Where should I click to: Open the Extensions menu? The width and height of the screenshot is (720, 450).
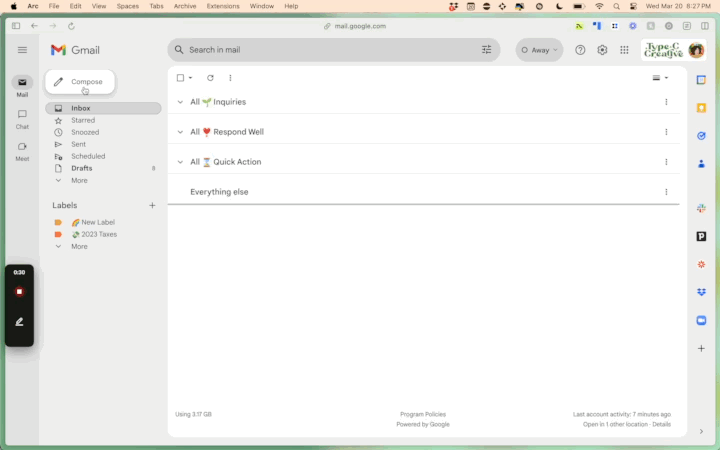tap(223, 6)
